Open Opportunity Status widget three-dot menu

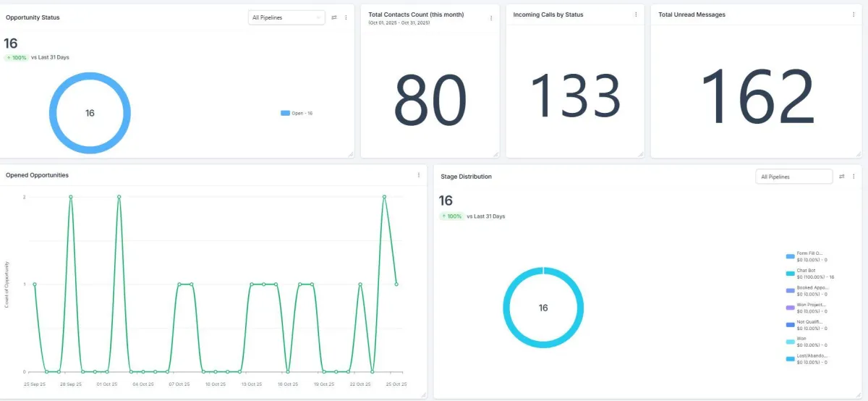click(346, 17)
